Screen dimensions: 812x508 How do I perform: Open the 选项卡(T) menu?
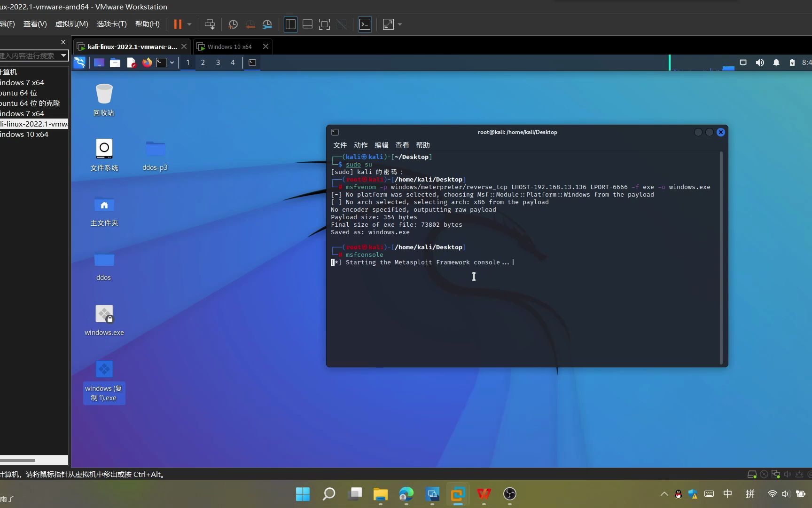tap(111, 24)
